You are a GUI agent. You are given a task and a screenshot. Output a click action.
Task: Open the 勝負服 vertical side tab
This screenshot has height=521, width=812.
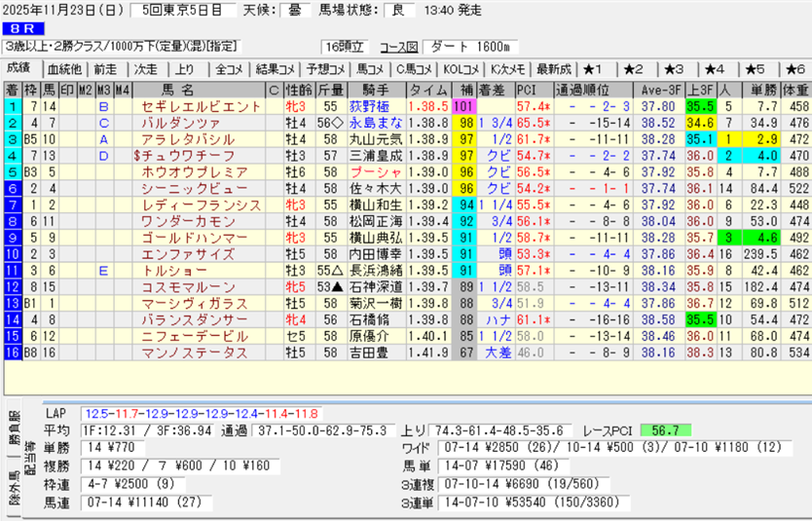pyautogui.click(x=11, y=427)
